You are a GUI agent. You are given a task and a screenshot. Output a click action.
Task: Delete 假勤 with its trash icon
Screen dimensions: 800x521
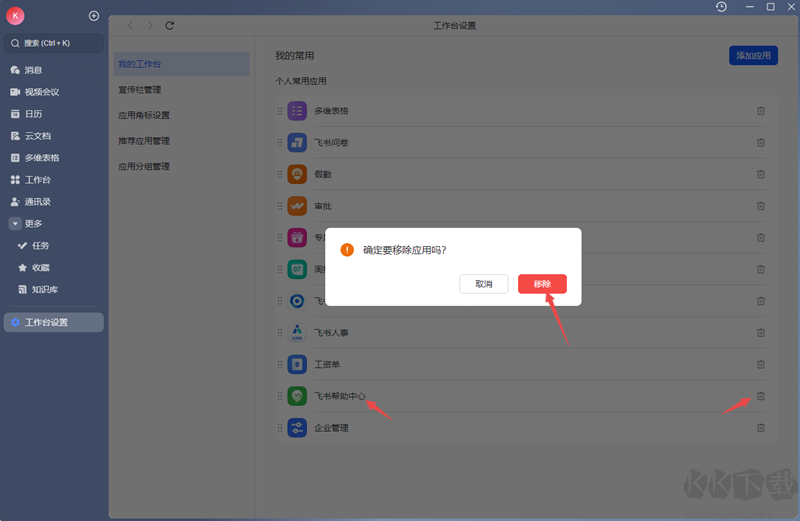coord(761,174)
